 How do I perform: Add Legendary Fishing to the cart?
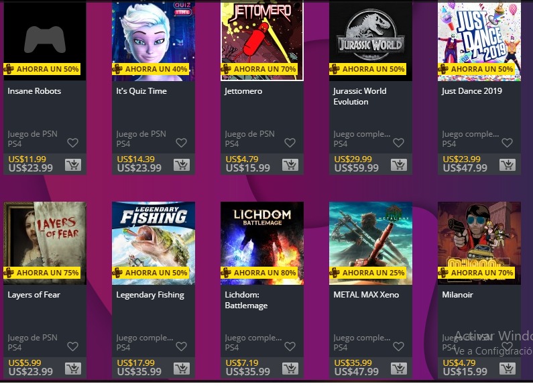(182, 369)
